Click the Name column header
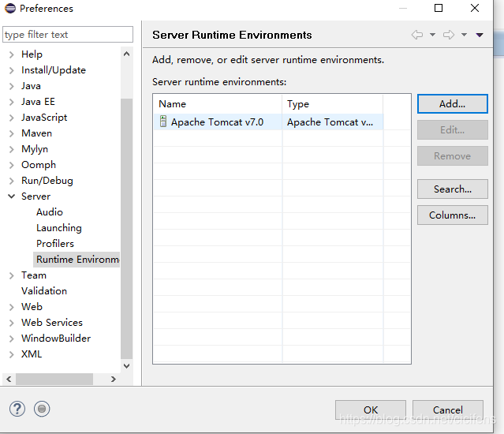Screen dimensions: 504x434 (x=218, y=104)
